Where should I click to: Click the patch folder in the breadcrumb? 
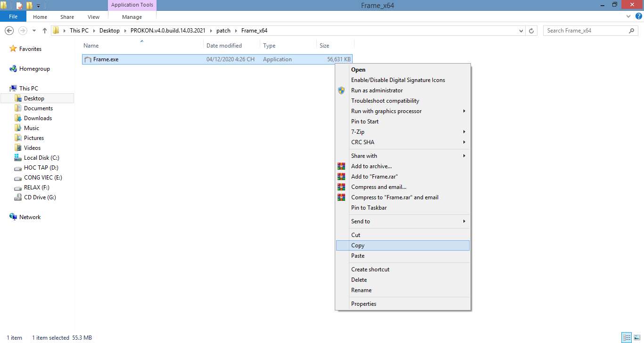coord(223,31)
